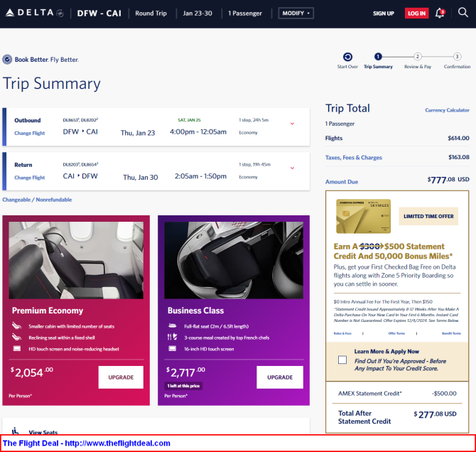Click the Return 2:05am - 1:50pm time
This screenshot has width=476, height=452.
tap(200, 176)
